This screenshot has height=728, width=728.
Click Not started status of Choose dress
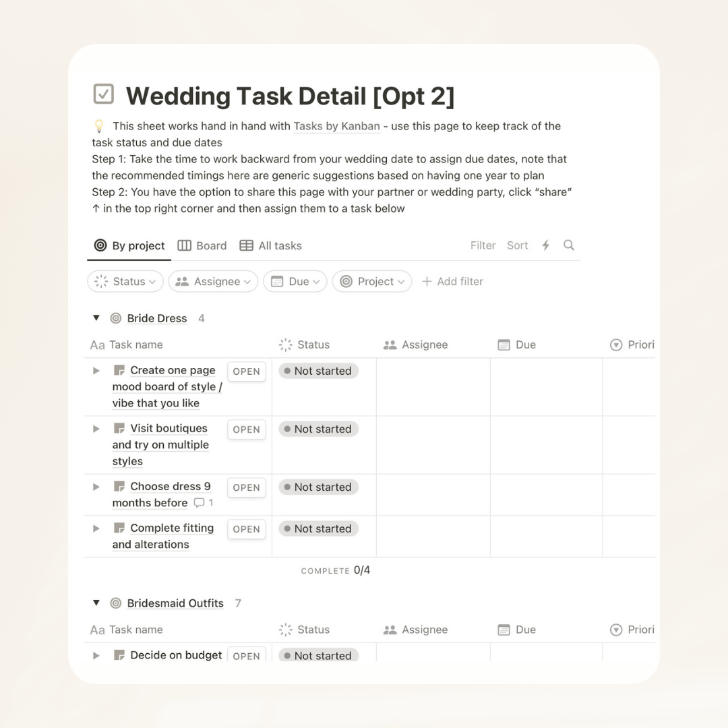pos(318,487)
